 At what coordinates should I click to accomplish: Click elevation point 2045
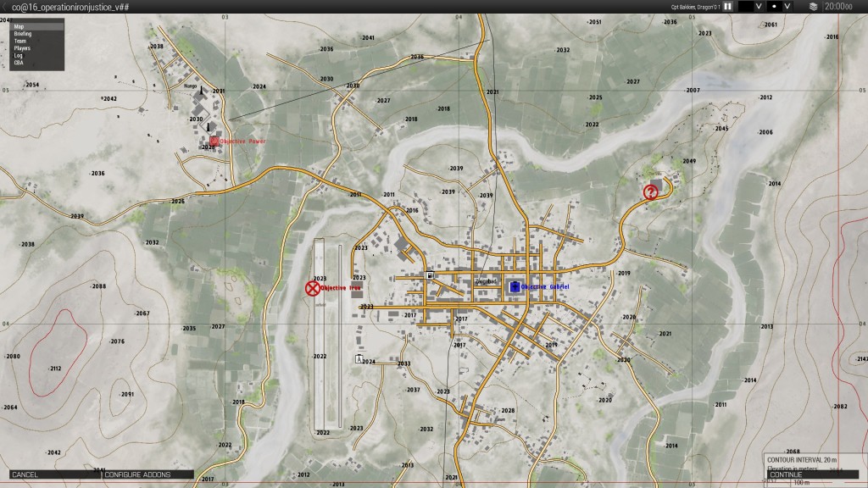click(721, 129)
